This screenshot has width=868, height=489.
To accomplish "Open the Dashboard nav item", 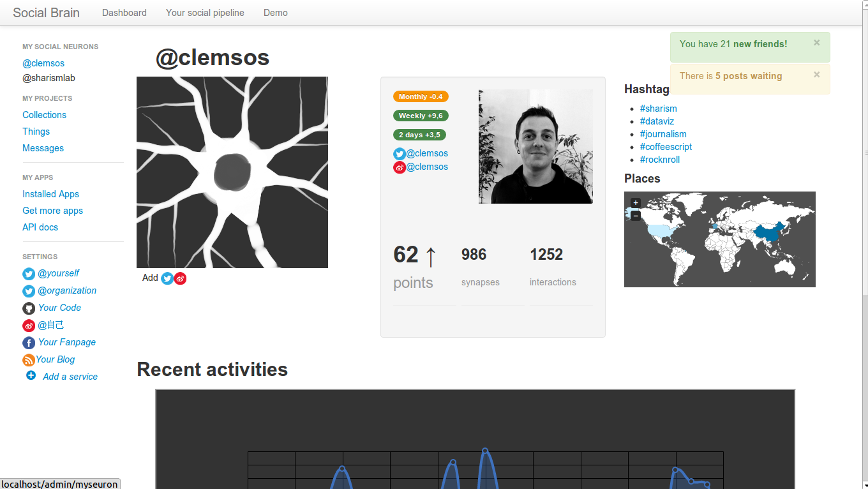I will point(124,13).
